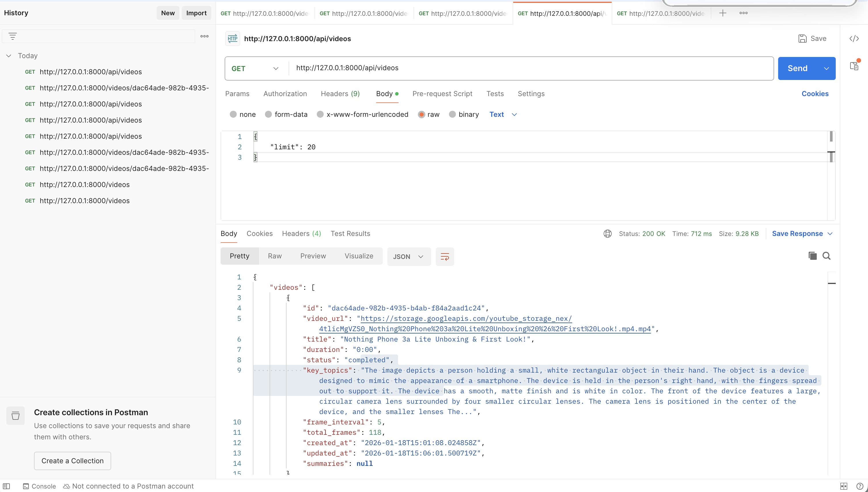Collapse the Today history group
Viewport: 868px width, 492px height.
pos(9,56)
